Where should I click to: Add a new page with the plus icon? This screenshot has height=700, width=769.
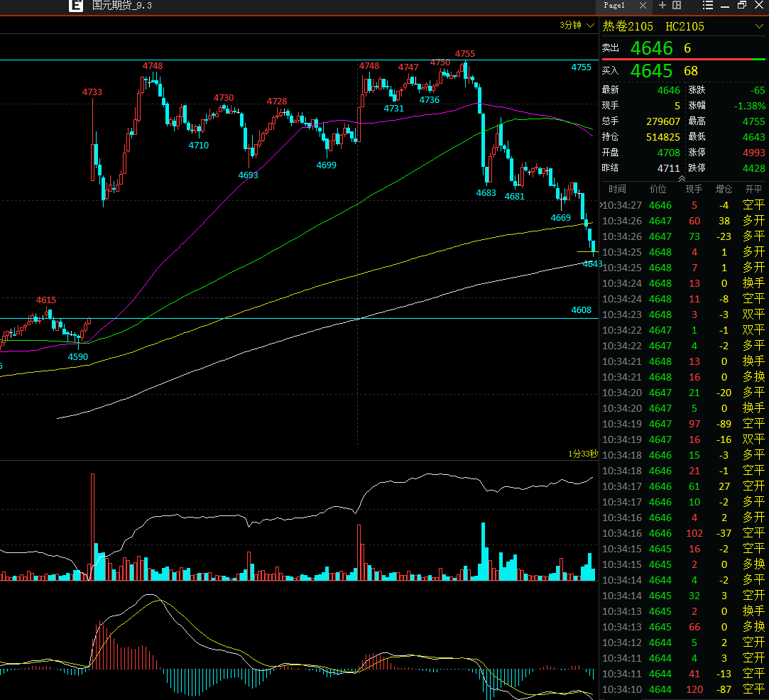tap(662, 5)
